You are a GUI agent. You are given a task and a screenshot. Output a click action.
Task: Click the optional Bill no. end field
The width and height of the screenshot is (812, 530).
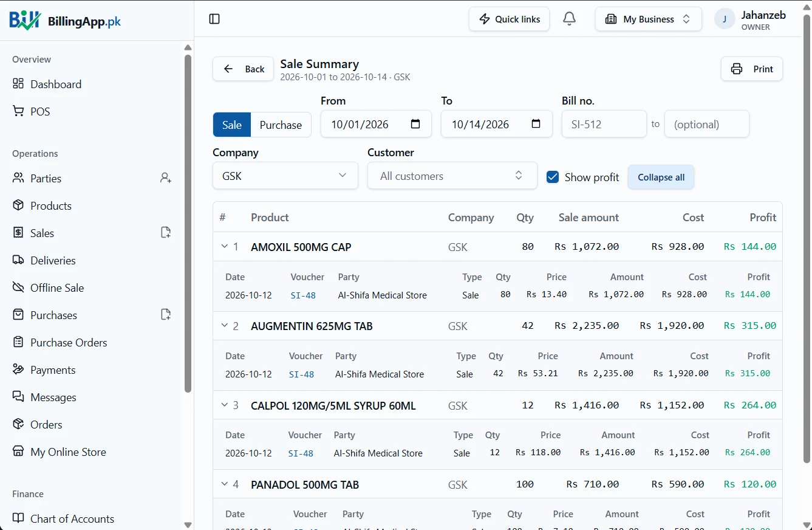click(707, 124)
